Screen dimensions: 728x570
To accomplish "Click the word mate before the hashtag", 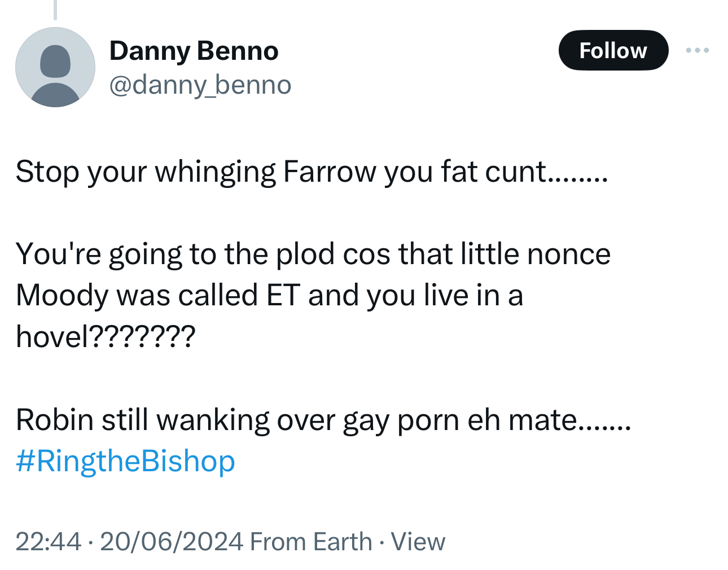I will [x=542, y=420].
